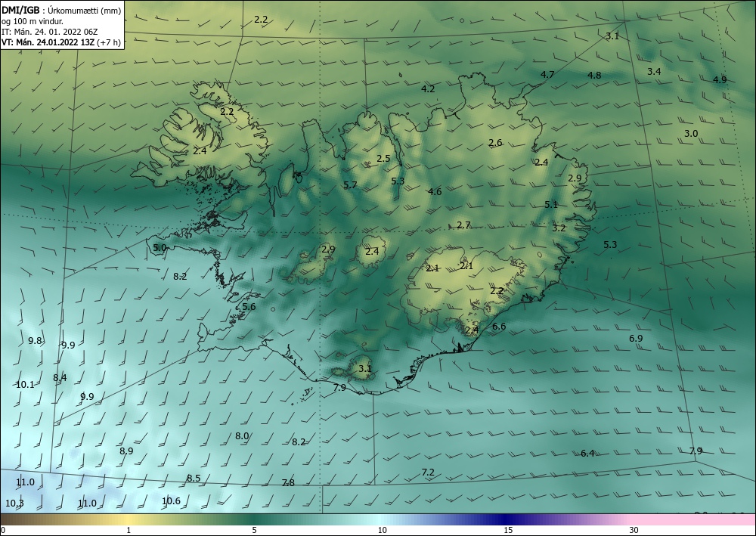Click the 4.2 value on the map
The height and width of the screenshot is (536, 756).
pyautogui.click(x=428, y=88)
